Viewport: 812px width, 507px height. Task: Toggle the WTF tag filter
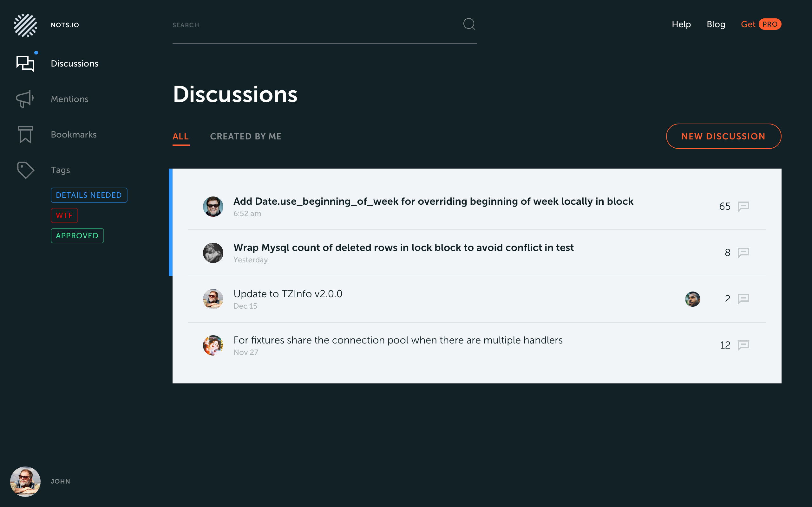click(x=64, y=215)
